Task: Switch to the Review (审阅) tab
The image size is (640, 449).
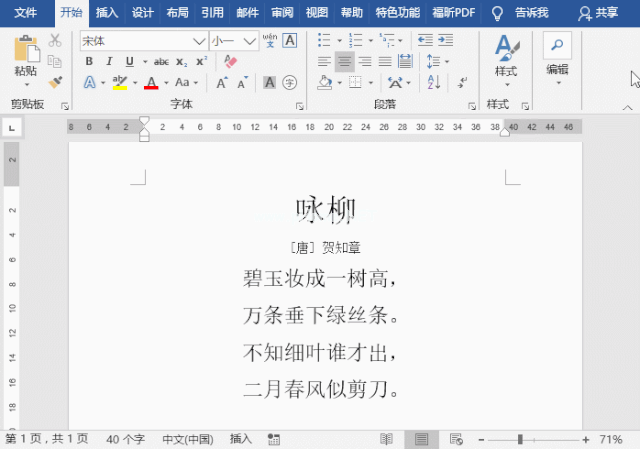Action: (x=282, y=13)
